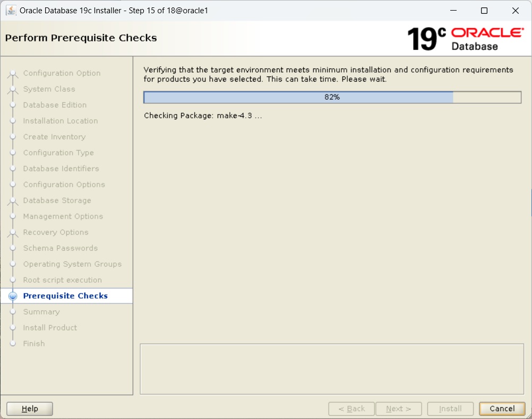Click the Java icon in title bar
Screen dimensions: 532x419
click(11, 11)
